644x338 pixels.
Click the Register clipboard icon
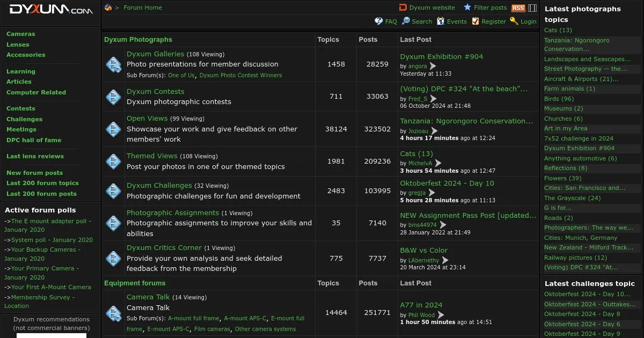click(475, 21)
